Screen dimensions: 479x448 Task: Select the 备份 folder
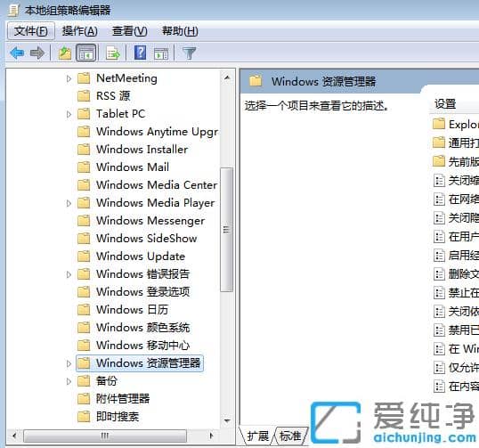[x=97, y=381]
